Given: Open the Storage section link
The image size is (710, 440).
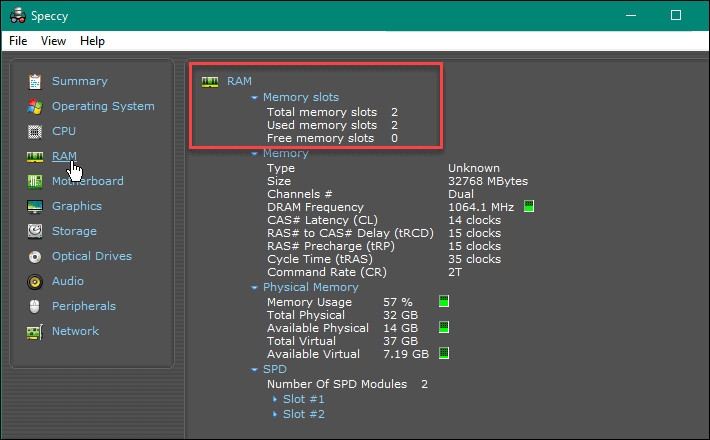Looking at the screenshot, I should point(74,231).
